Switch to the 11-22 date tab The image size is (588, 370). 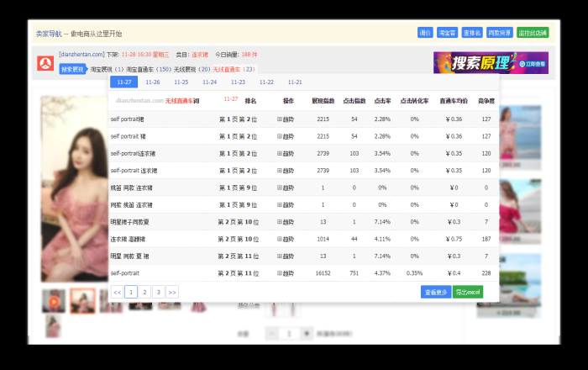click(266, 82)
